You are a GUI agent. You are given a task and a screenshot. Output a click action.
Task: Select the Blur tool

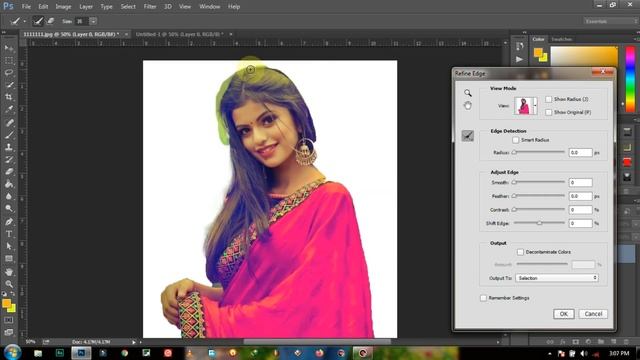tap(9, 196)
